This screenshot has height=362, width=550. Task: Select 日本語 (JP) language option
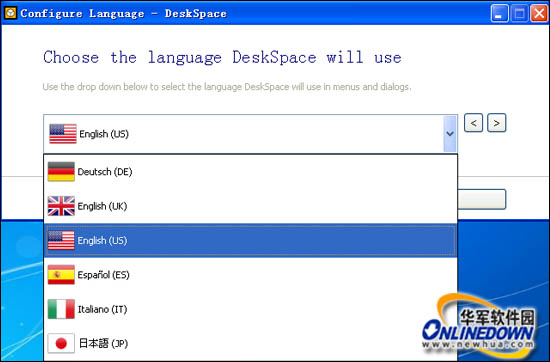250,343
